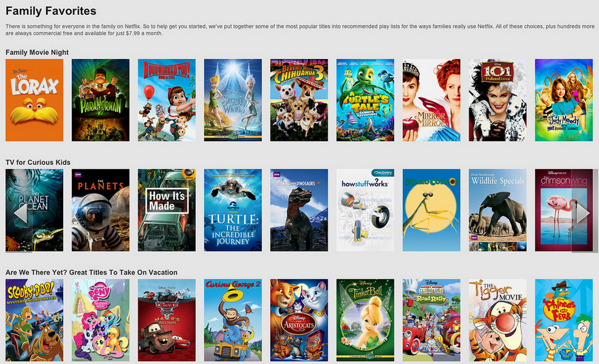
Task: Select the BBC The Planets poster
Action: point(100,210)
